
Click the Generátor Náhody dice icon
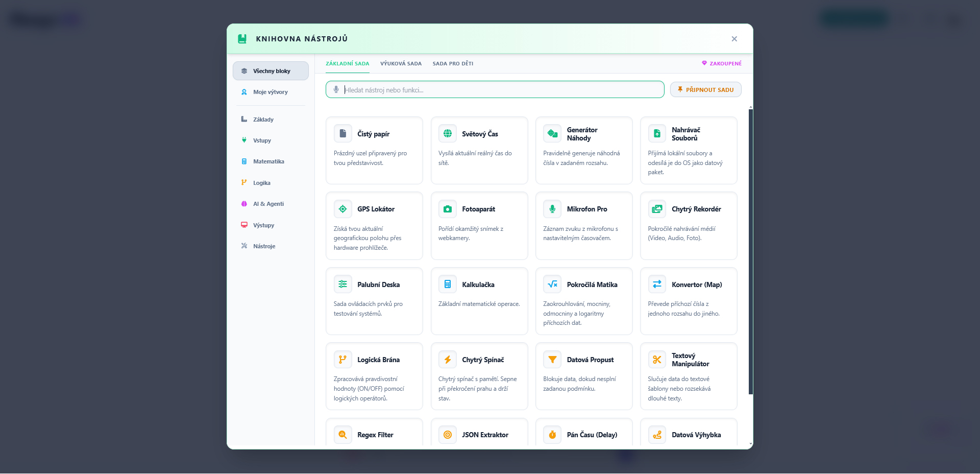552,134
